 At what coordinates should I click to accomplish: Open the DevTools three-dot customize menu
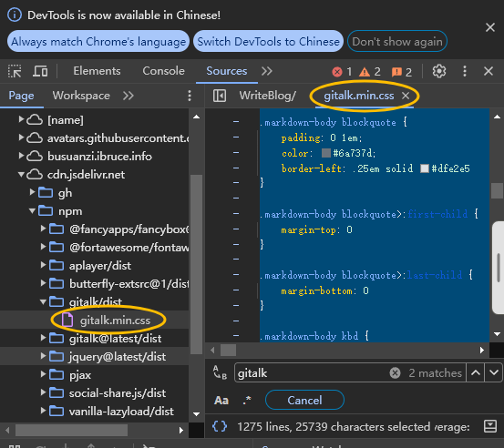click(x=465, y=71)
